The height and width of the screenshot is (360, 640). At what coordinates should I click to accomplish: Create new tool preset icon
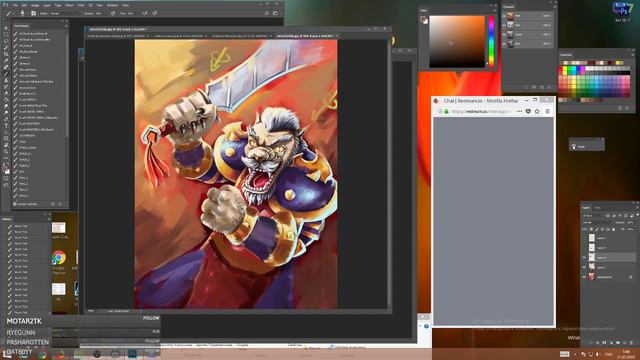(x=53, y=204)
